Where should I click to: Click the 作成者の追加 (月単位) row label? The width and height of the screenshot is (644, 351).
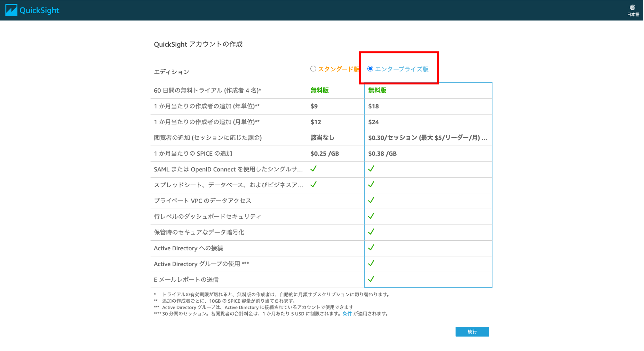[x=207, y=122]
